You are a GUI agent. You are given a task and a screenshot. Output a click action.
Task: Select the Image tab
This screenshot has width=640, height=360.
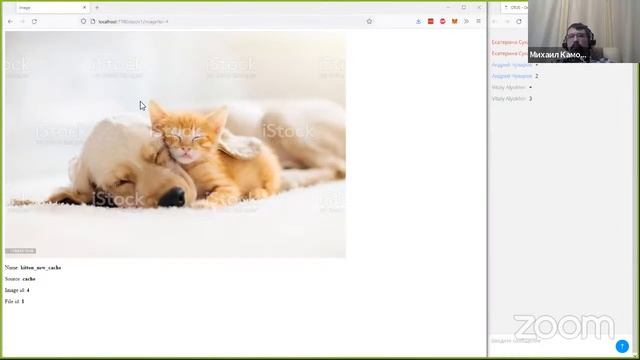[52, 7]
